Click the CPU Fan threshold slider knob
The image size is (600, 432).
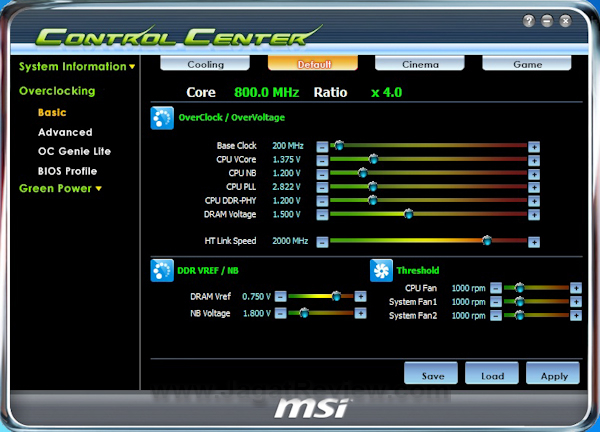519,287
